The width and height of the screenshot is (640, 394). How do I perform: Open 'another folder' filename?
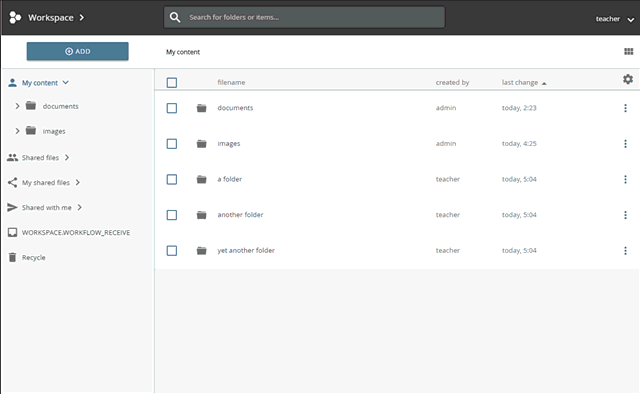pos(240,215)
